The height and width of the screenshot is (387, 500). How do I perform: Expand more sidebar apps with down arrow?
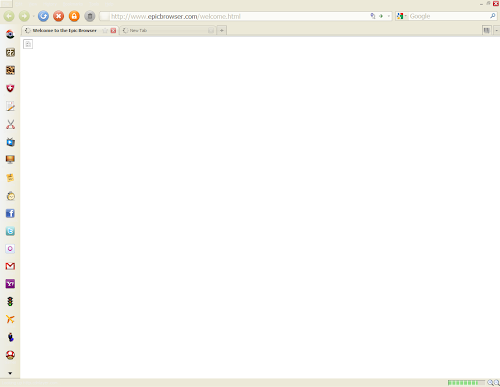[x=10, y=373]
